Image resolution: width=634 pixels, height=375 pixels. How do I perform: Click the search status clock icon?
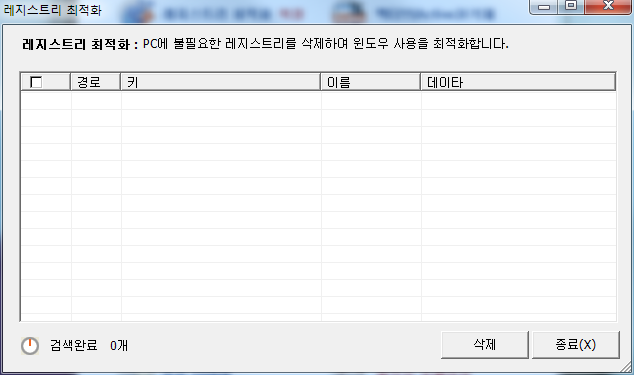[30, 346]
